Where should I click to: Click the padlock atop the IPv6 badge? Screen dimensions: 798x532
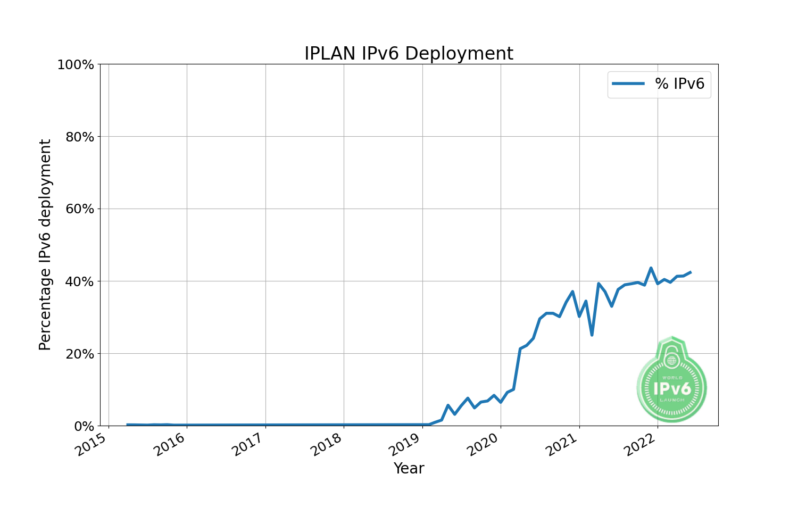pos(672,354)
